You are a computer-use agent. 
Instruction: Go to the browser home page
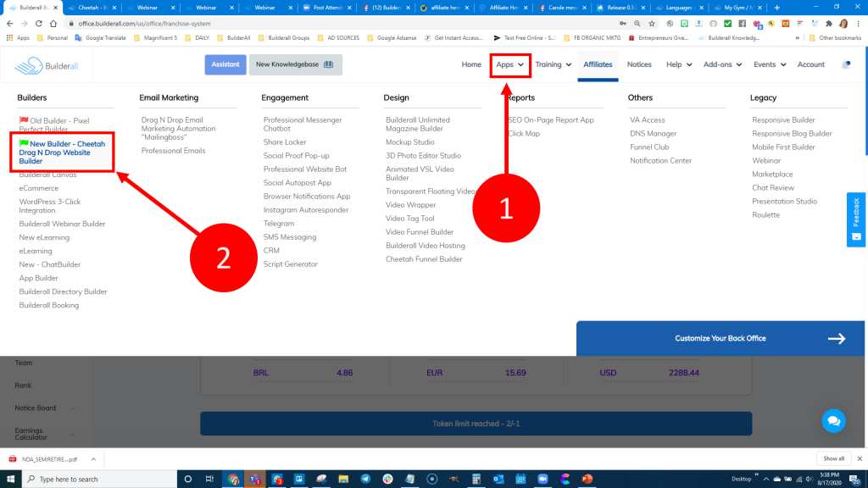(x=53, y=24)
